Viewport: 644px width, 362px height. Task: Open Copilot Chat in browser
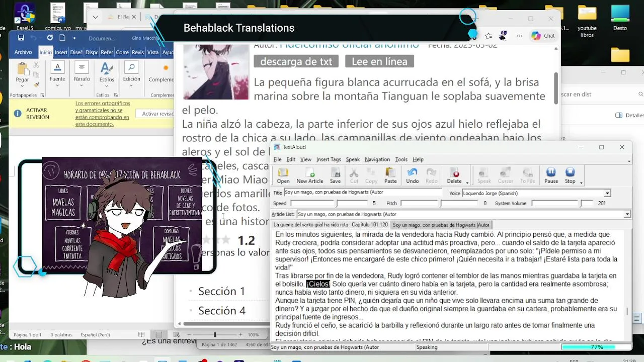point(543,36)
